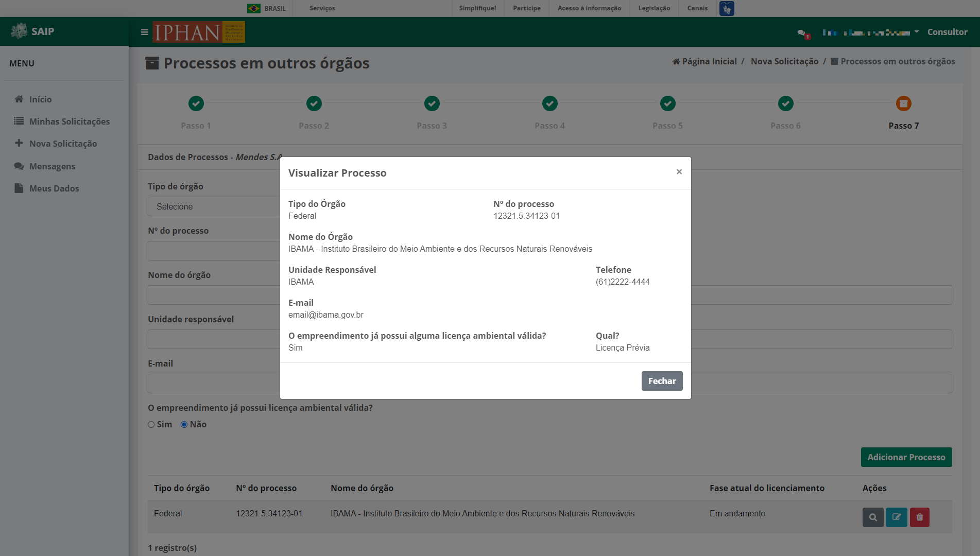Select the current Passo 7 step circle
980x556 pixels.
click(x=903, y=103)
